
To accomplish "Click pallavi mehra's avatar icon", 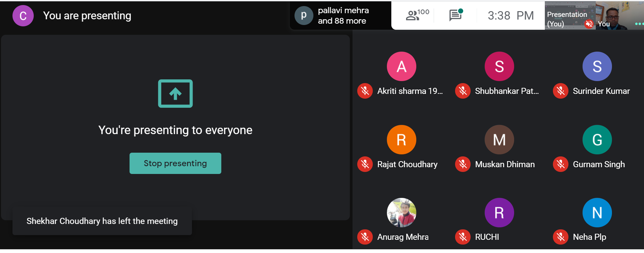I will (x=304, y=16).
